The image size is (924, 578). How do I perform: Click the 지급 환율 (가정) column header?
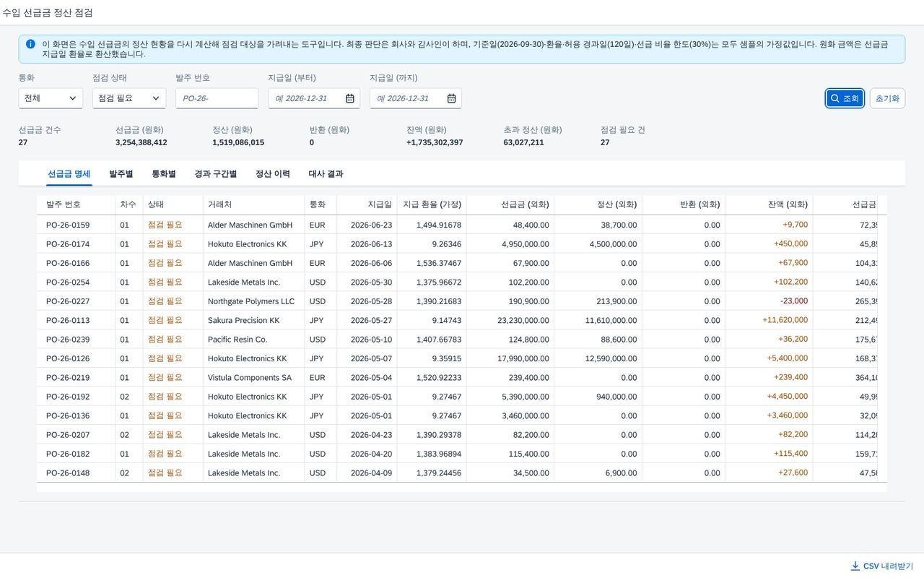tap(432, 204)
